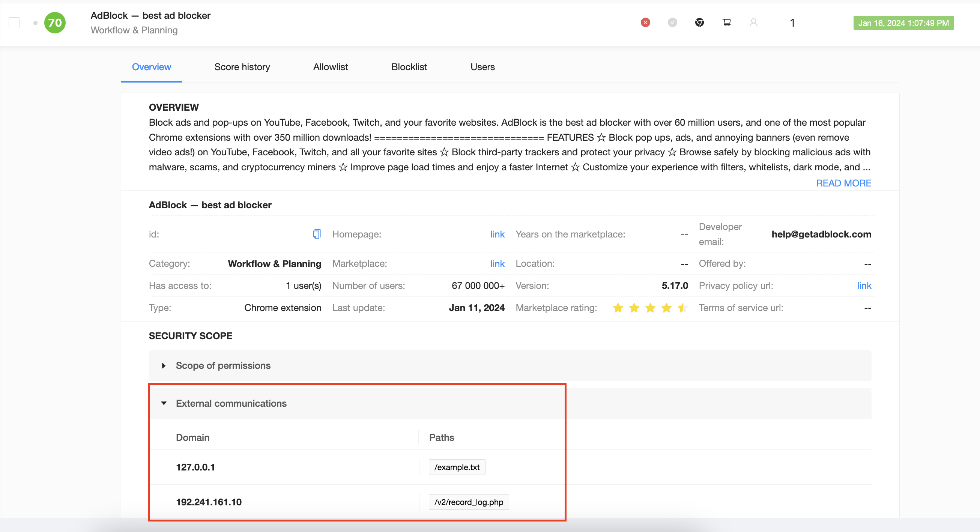Open the Homepage link
The image size is (980, 532).
click(497, 234)
